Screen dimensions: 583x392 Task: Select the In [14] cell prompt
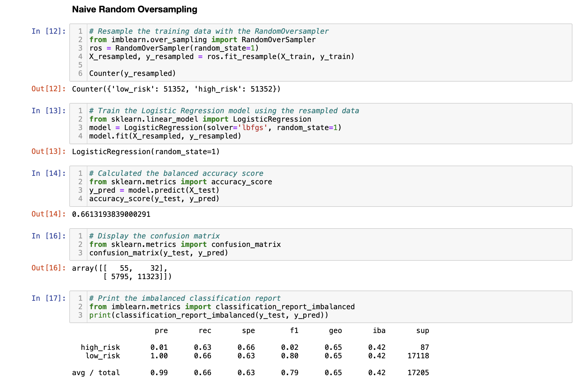click(x=49, y=173)
